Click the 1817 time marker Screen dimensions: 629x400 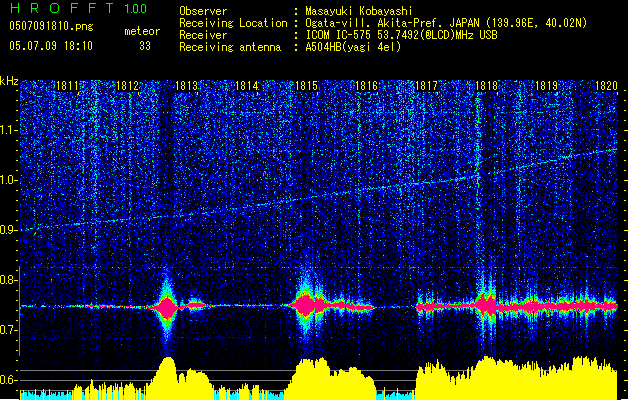(x=426, y=86)
